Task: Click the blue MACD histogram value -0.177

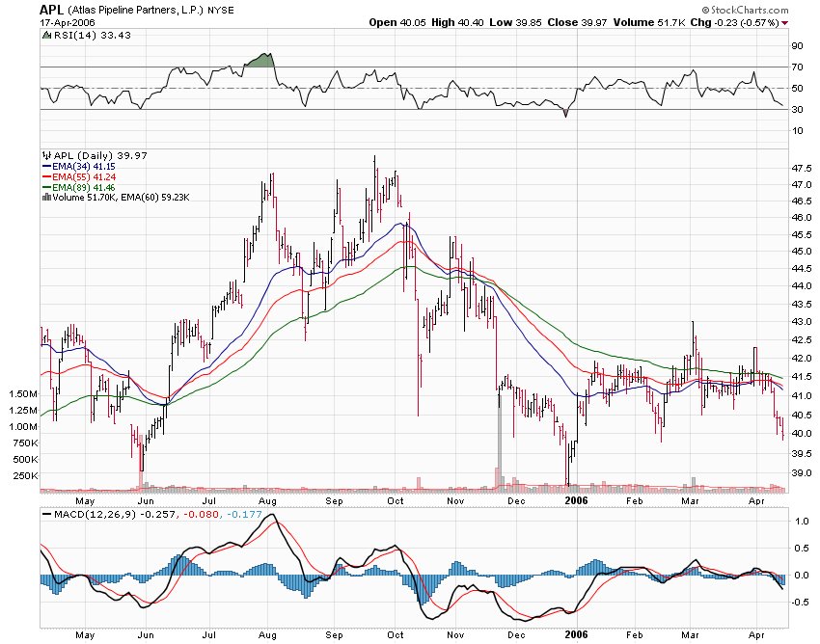Action: click(x=244, y=515)
